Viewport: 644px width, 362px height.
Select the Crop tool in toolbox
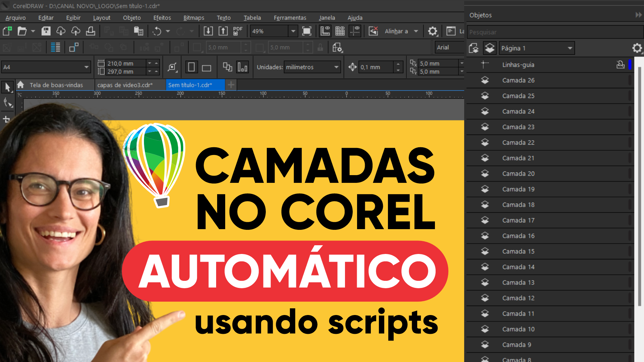point(6,119)
